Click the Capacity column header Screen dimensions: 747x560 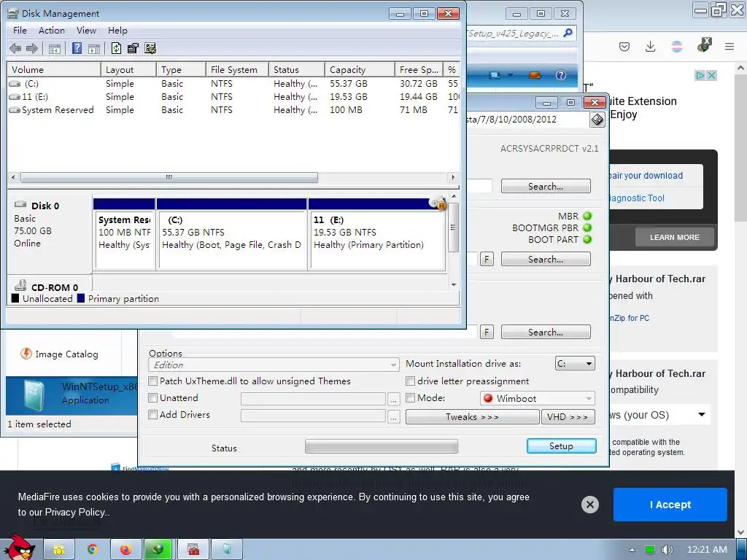coord(360,69)
